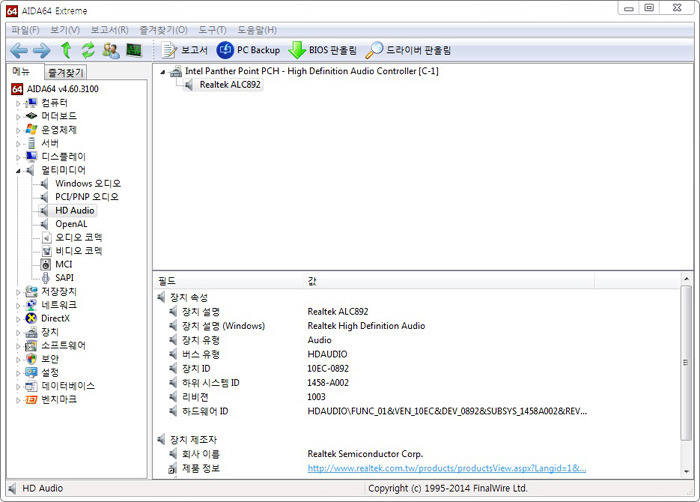The height and width of the screenshot is (502, 700).
Task: Click the 메인보드 motherboard icon
Action: coord(31,116)
